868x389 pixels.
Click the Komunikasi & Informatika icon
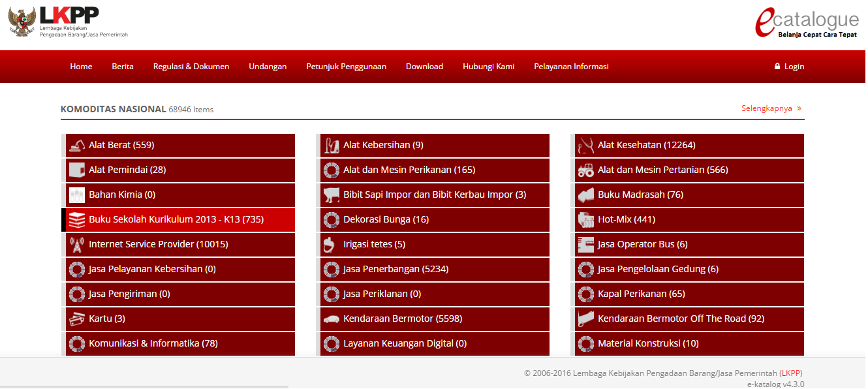[77, 344]
